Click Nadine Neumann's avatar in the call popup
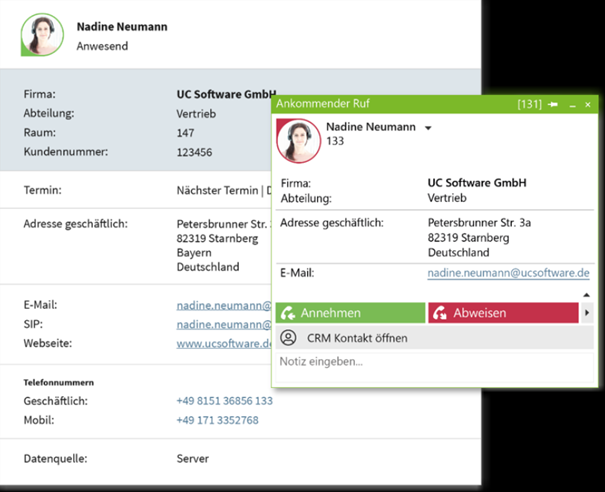605x492 pixels. 299,141
